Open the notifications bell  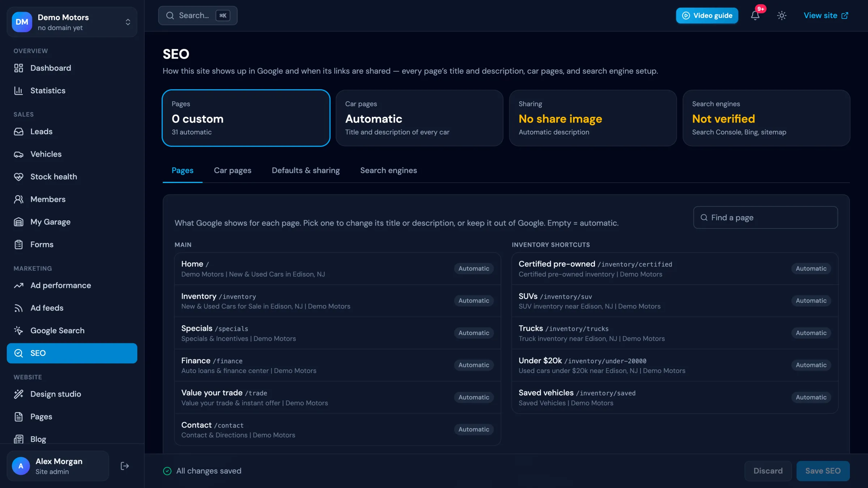click(755, 16)
